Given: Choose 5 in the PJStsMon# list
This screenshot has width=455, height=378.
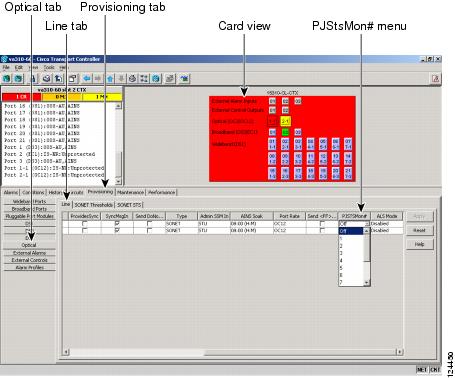Looking at the screenshot, I should click(x=351, y=268).
